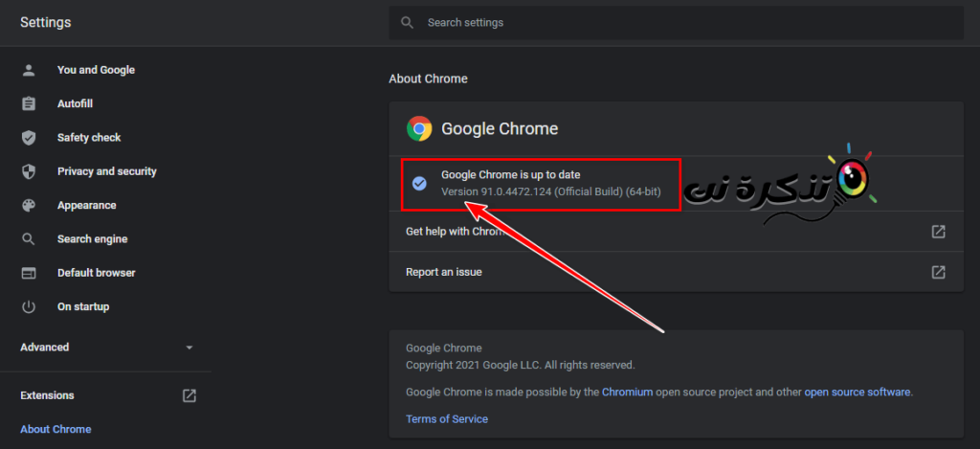Click the Report an issue row
980x449 pixels.
pos(676,272)
